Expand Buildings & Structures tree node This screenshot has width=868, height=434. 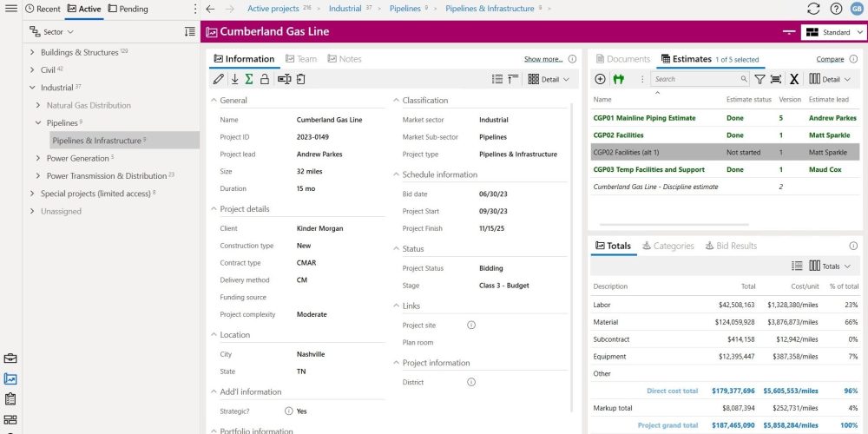click(32, 53)
